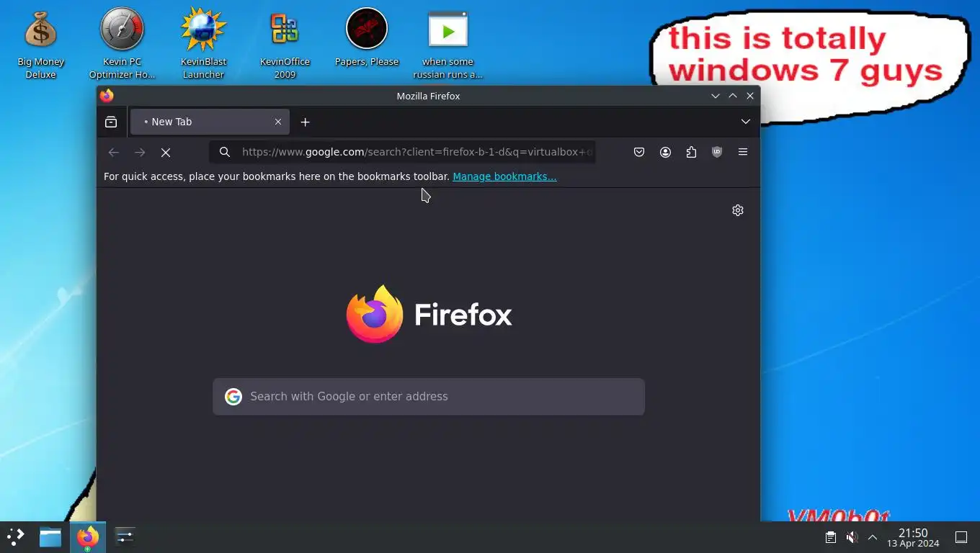Open System Settings from the taskbar
This screenshot has height=553, width=980.
(x=125, y=536)
